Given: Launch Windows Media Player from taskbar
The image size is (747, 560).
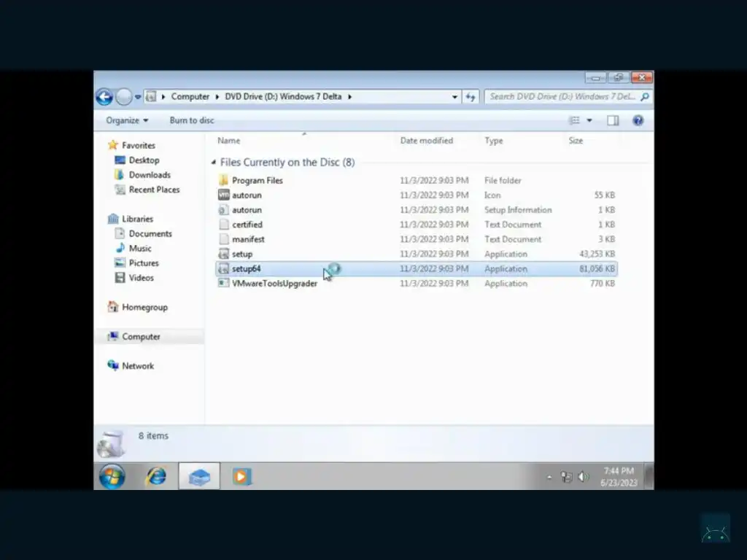Looking at the screenshot, I should click(x=241, y=476).
